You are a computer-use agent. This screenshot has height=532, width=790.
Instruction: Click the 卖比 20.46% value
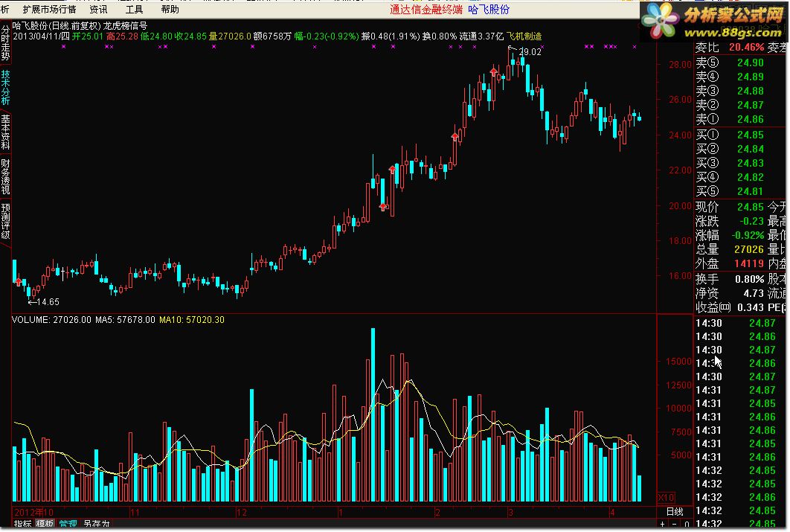click(x=746, y=48)
